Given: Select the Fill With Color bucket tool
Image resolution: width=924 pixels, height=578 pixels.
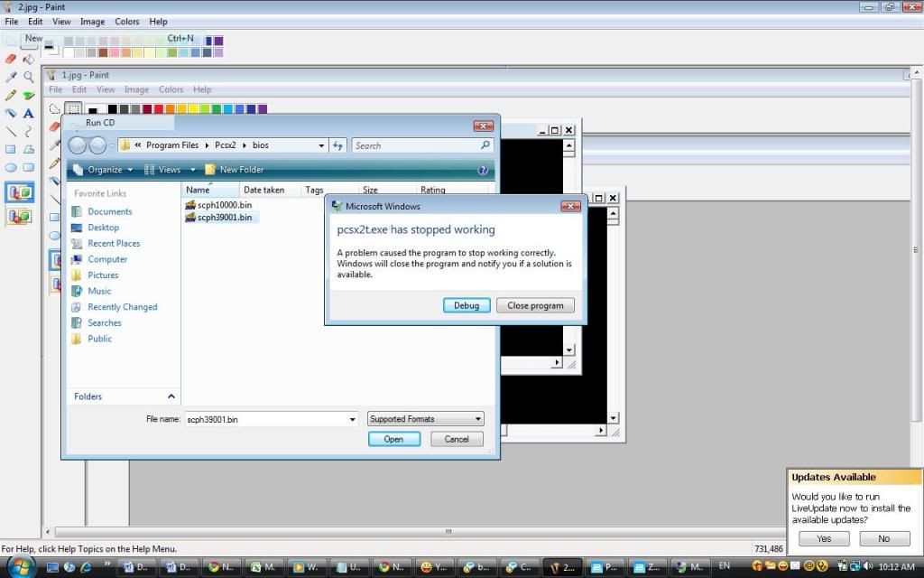Looking at the screenshot, I should pyautogui.click(x=28, y=59).
